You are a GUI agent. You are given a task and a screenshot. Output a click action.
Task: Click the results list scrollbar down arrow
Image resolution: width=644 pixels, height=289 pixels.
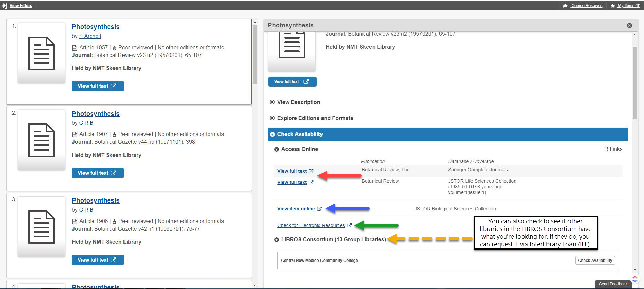click(255, 285)
